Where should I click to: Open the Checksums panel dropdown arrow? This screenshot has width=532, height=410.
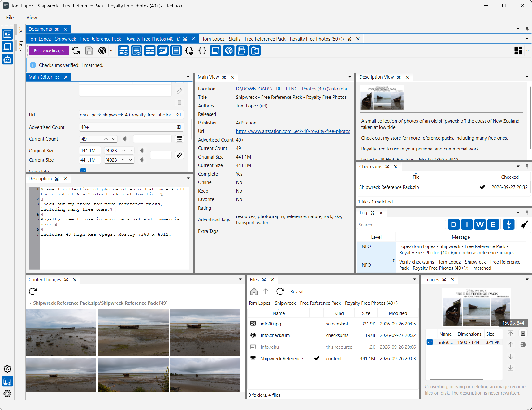pyautogui.click(x=518, y=166)
